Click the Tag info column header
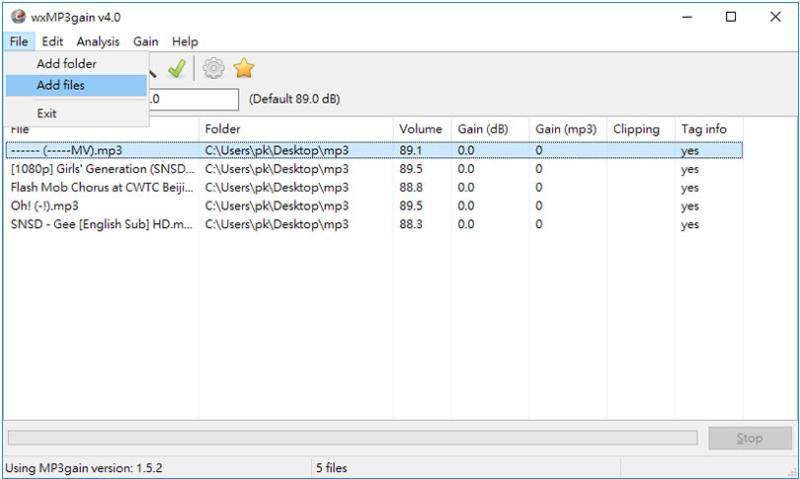Image resolution: width=800 pixels, height=479 pixels. [x=709, y=129]
